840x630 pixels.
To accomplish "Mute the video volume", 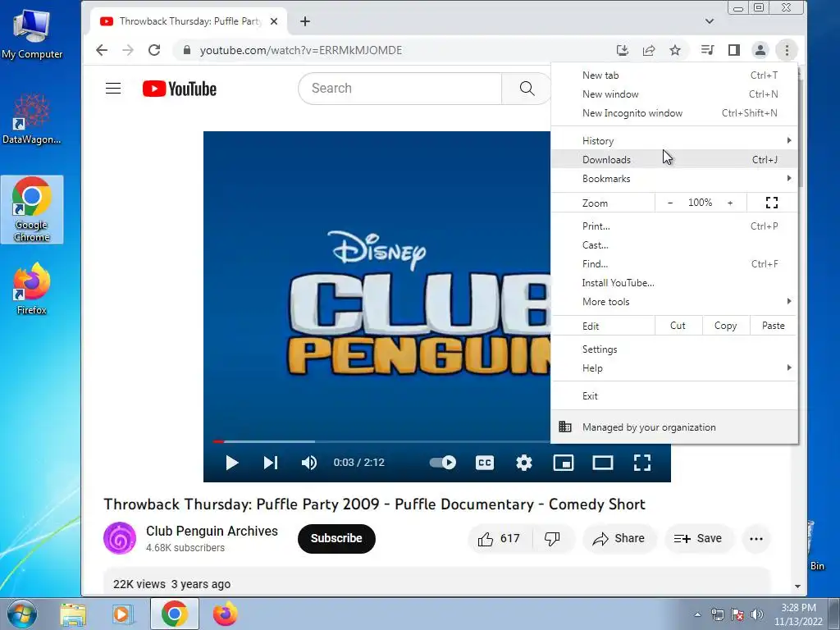I will 309,463.
